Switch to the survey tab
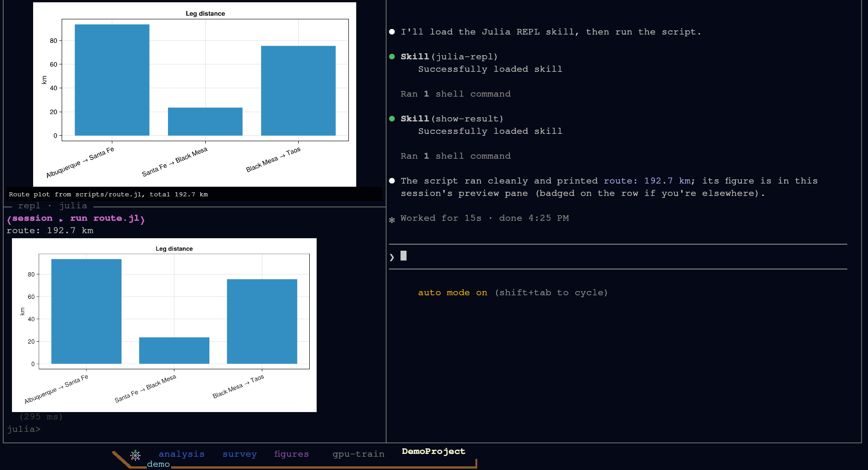868x470 pixels. tap(239, 454)
